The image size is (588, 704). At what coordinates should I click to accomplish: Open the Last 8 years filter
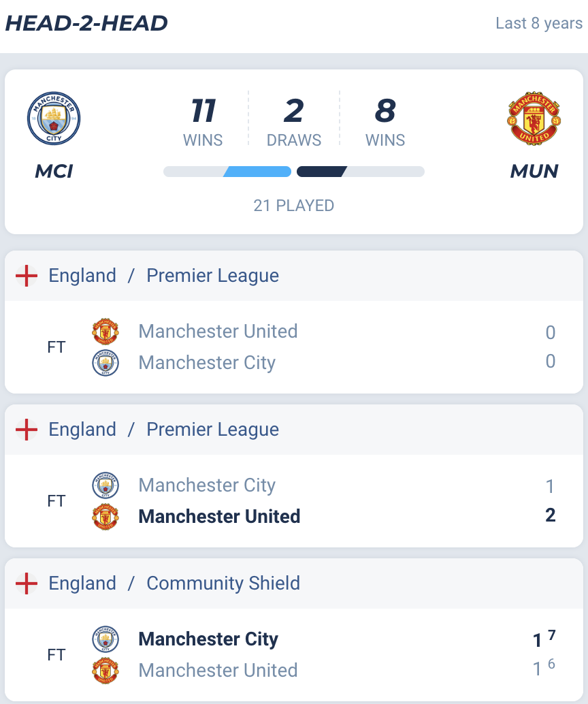pyautogui.click(x=539, y=23)
